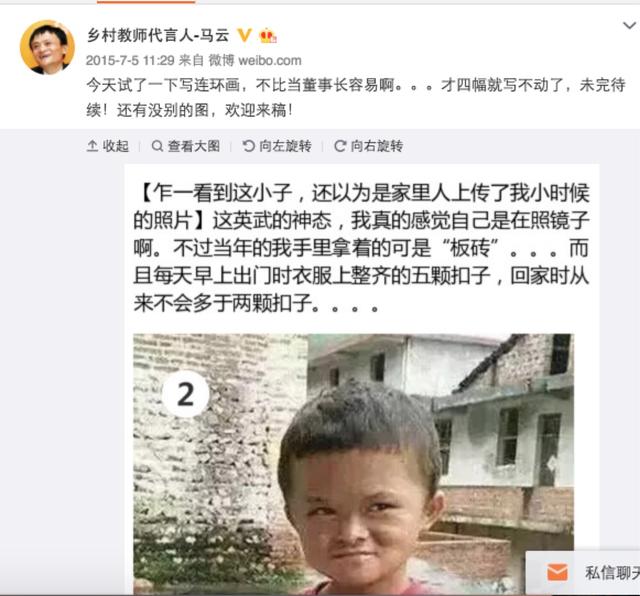
Task: Click the magnifier icon beside 查看大图
Action: 157,146
